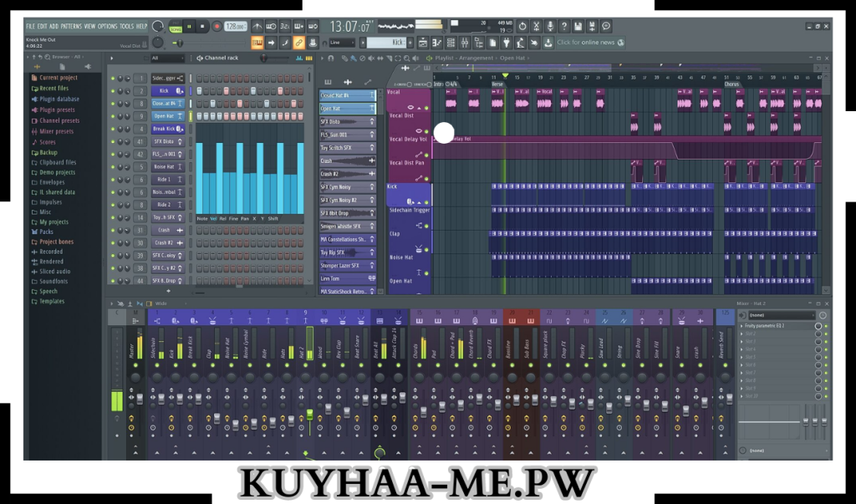
Task: Open the OPTIONS menu
Action: tap(108, 26)
